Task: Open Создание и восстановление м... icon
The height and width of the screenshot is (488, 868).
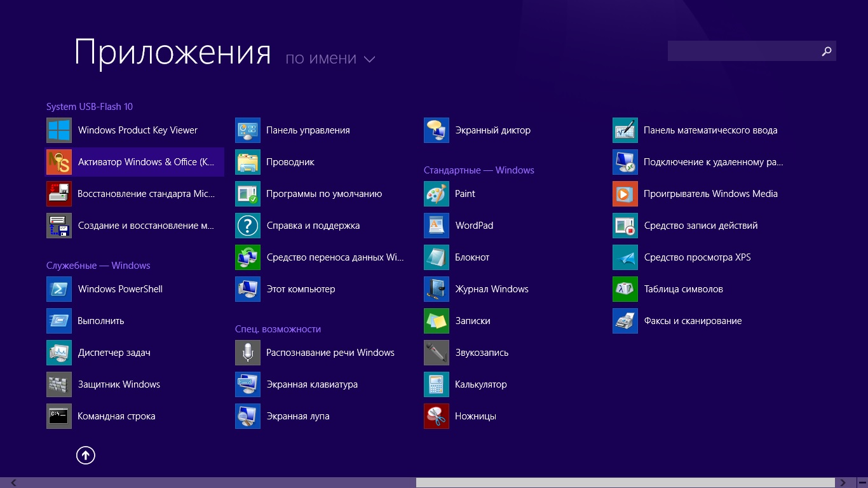Action: click(x=59, y=226)
